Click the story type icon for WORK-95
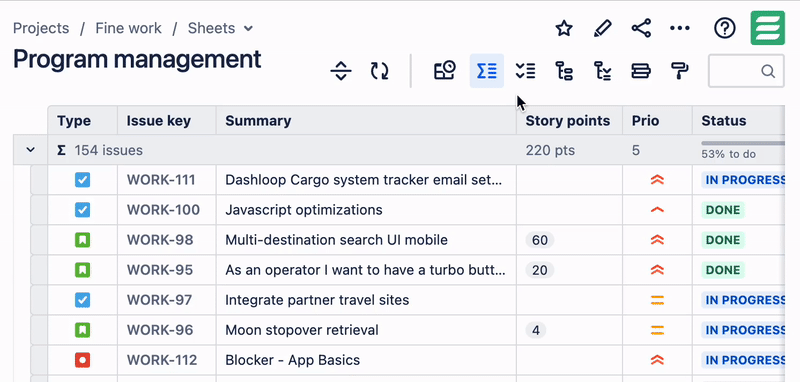 pos(82,270)
